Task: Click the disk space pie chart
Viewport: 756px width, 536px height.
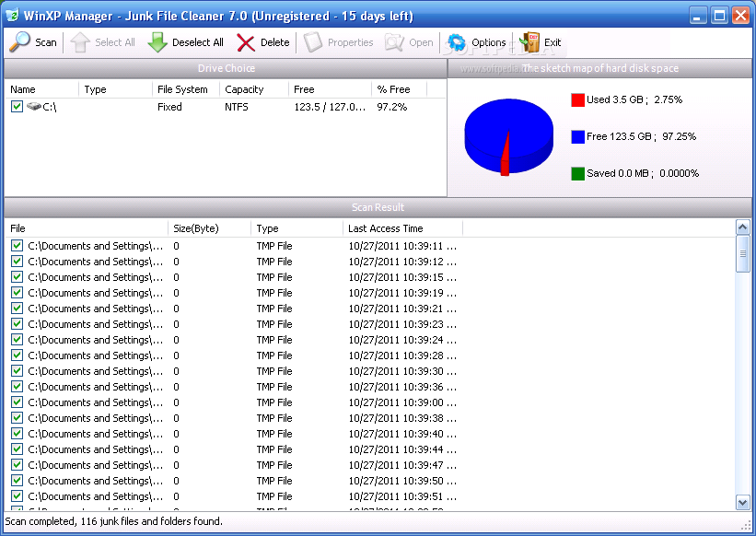Action: pyautogui.click(x=508, y=137)
